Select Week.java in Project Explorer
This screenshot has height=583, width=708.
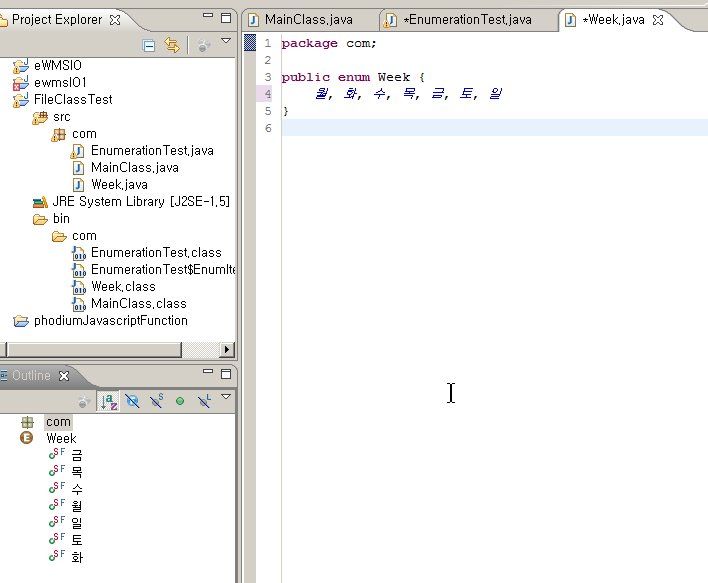point(119,185)
